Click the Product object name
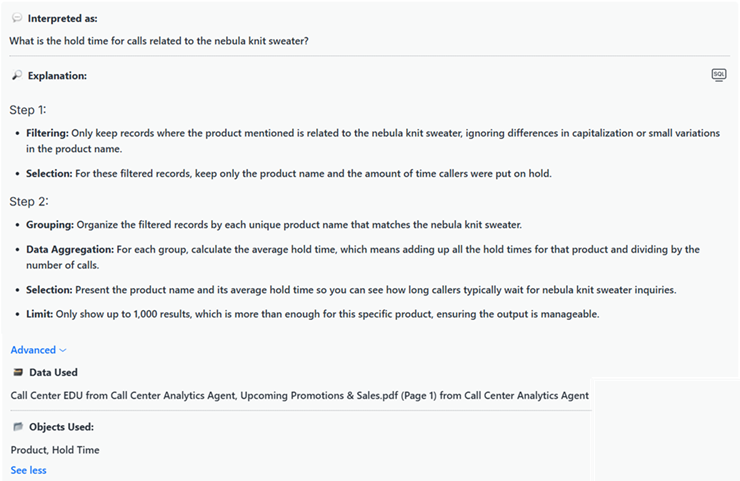 pos(29,450)
